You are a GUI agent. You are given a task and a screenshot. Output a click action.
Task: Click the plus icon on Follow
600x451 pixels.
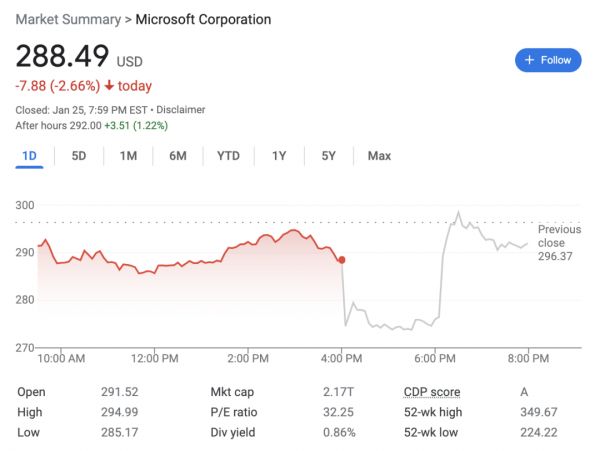(529, 60)
